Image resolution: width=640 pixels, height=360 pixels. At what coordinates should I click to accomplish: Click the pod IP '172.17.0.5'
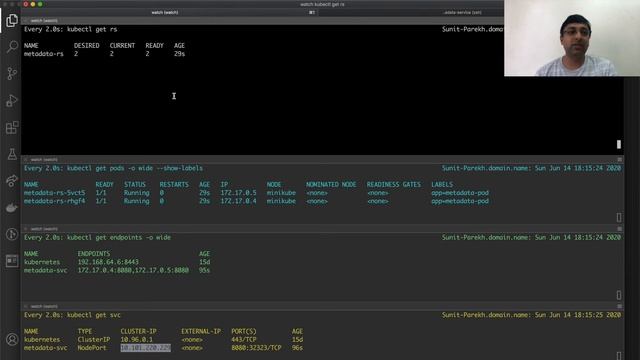[x=238, y=193]
